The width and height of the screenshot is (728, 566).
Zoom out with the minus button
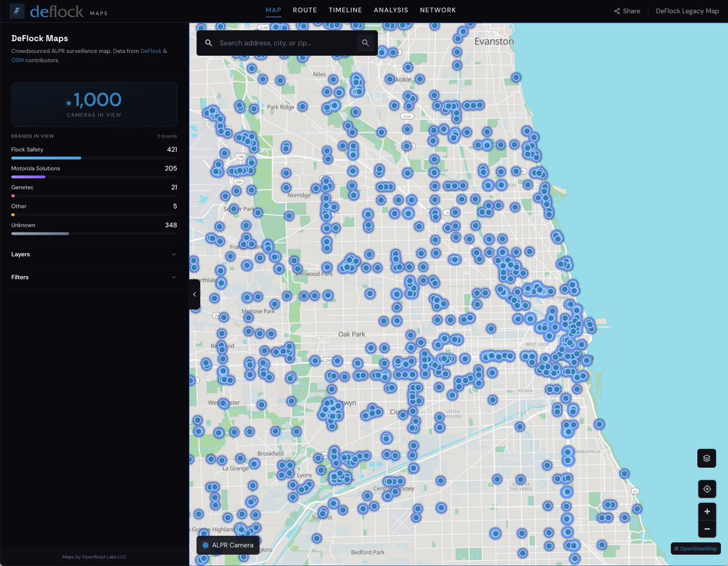pos(707,529)
